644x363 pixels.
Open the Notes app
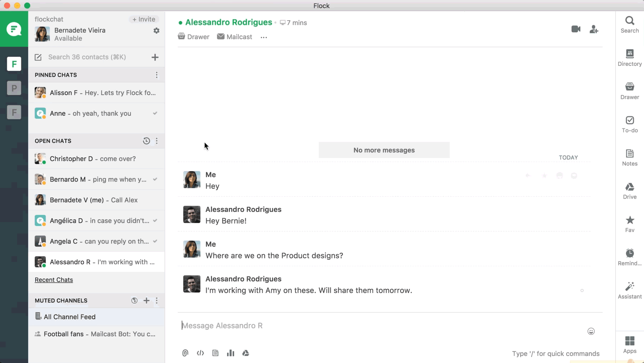629,158
